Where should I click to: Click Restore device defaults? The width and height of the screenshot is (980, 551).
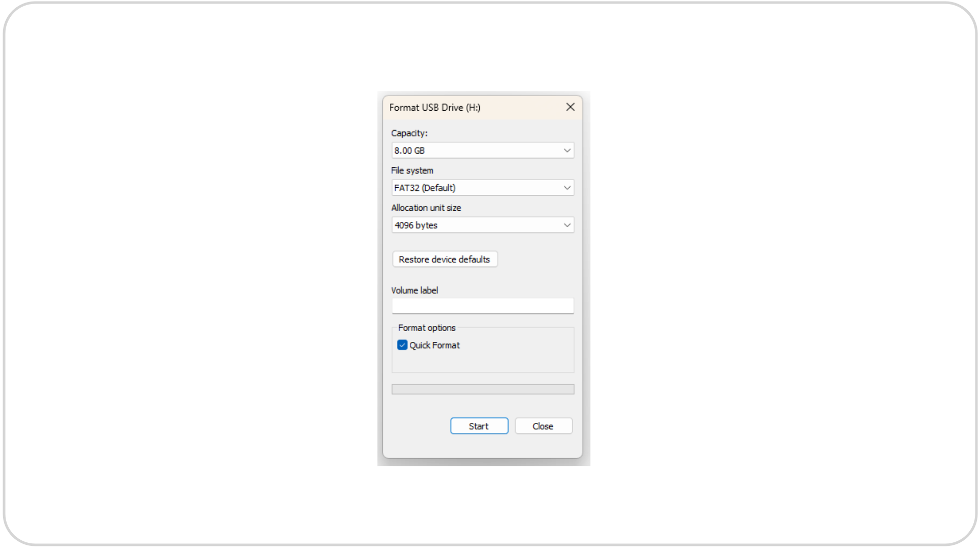(x=445, y=259)
